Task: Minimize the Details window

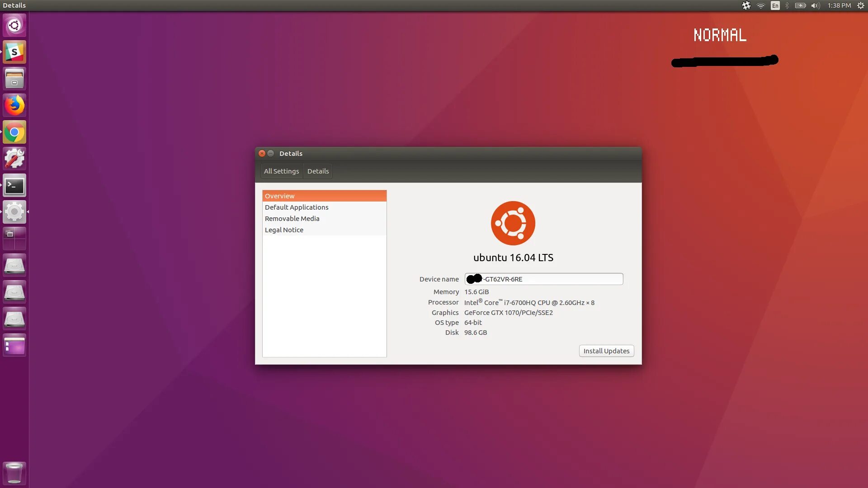Action: [271, 153]
